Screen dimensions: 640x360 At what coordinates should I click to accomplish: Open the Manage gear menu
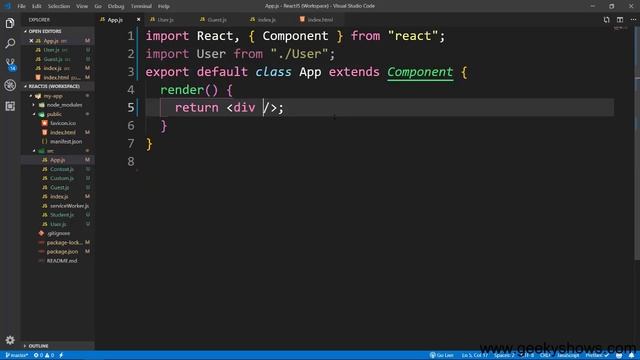[10, 340]
